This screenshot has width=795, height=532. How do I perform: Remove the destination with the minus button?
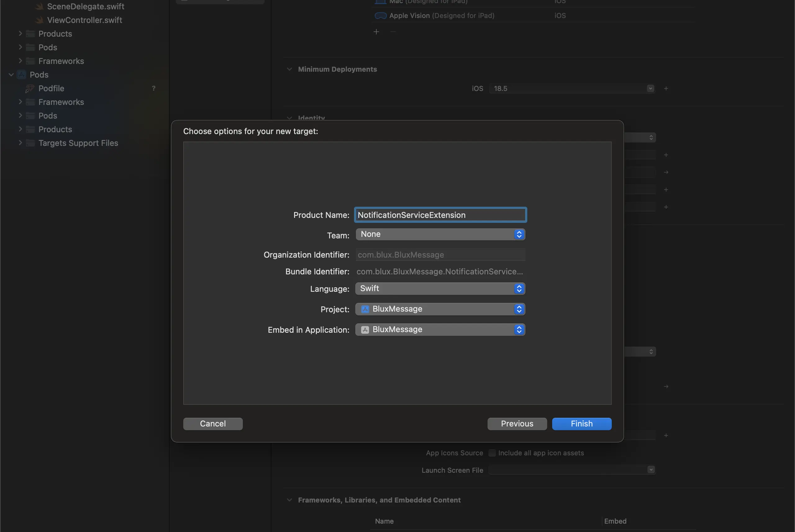click(393, 32)
